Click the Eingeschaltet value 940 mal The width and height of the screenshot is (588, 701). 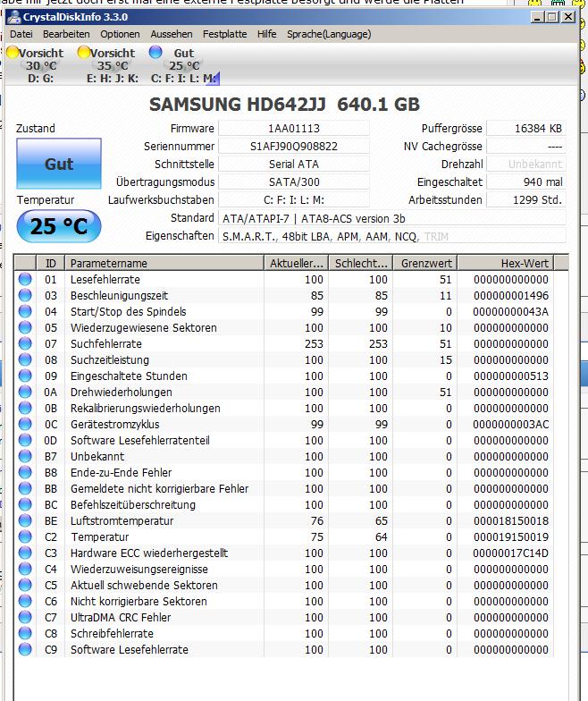point(525,182)
